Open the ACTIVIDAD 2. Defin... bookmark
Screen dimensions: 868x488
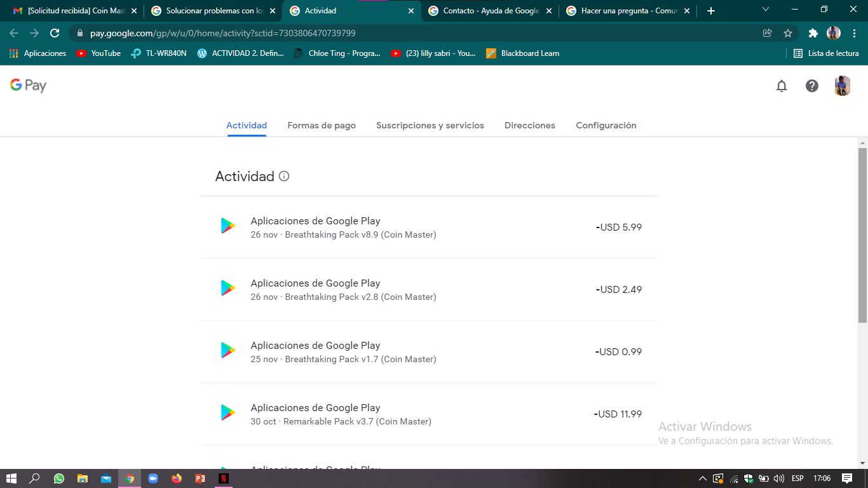pyautogui.click(x=241, y=53)
